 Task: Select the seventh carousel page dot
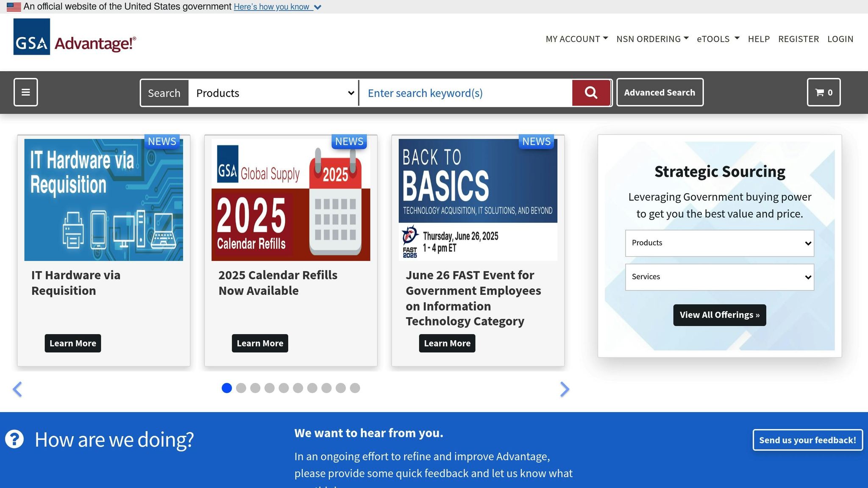[312, 388]
